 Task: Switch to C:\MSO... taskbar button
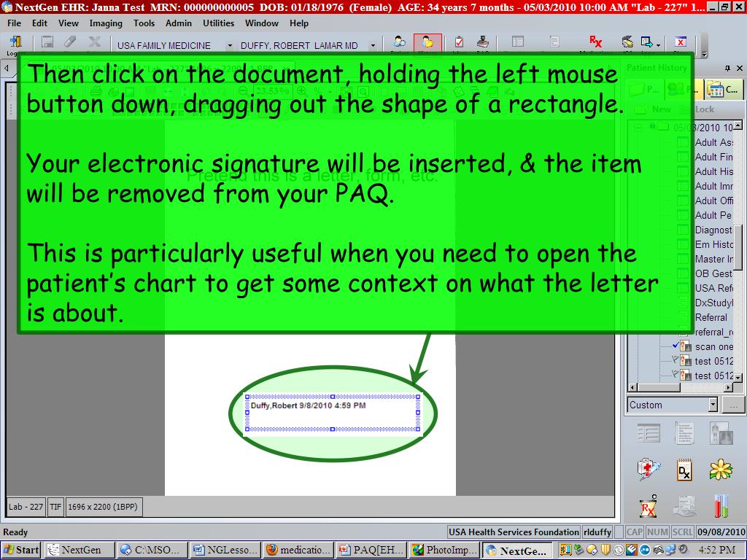[152, 550]
